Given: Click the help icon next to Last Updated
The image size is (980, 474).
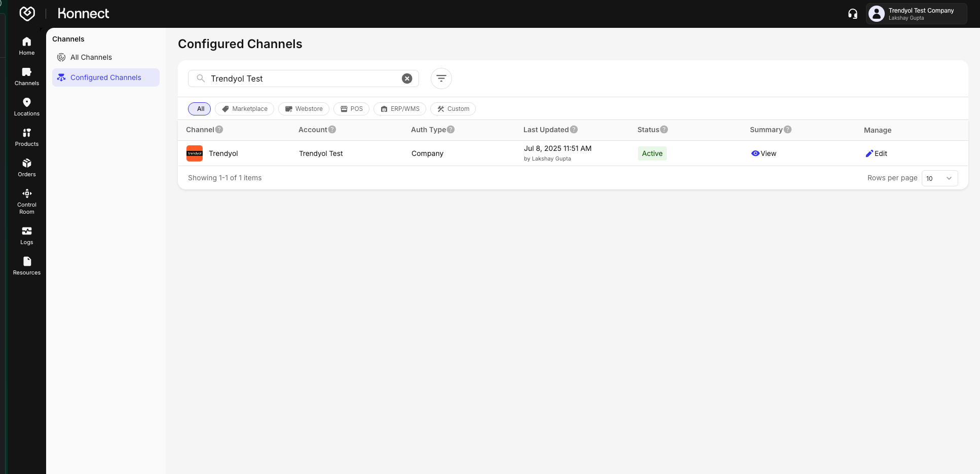Looking at the screenshot, I should point(574,130).
